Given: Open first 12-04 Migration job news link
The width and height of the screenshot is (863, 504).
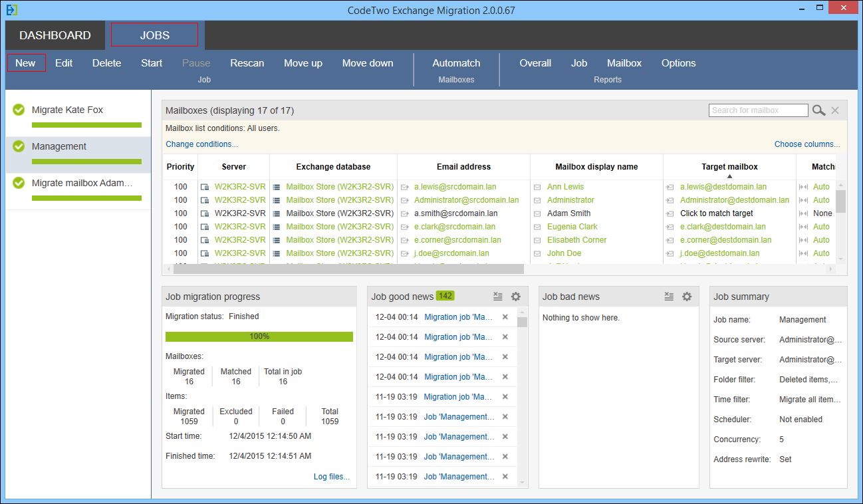Looking at the screenshot, I should pos(459,317).
